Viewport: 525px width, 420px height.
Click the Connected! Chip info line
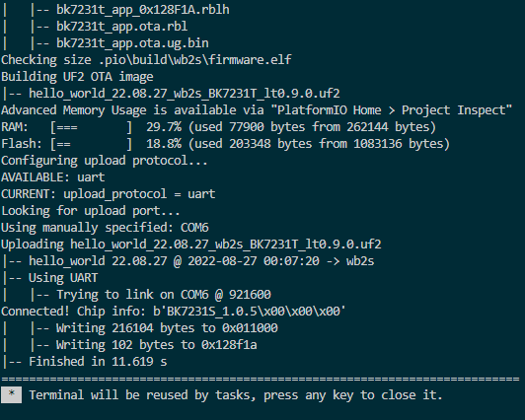click(174, 312)
